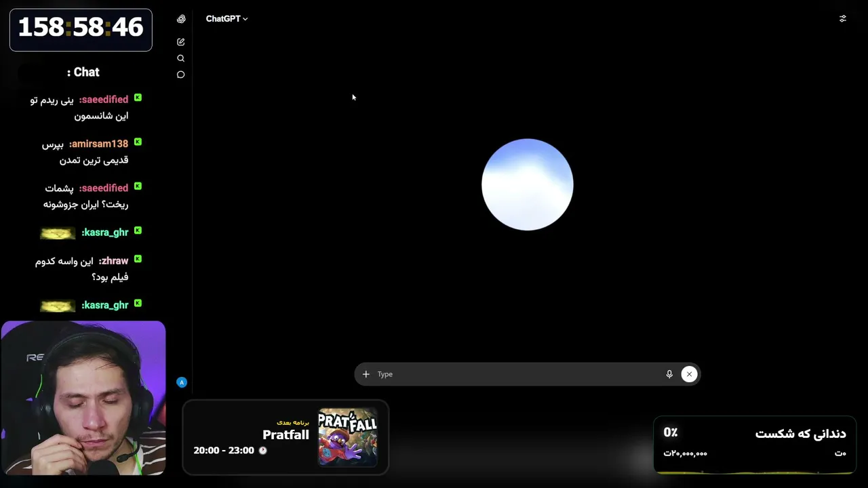Click the clock icon beside the schedule time
Image resolution: width=868 pixels, height=488 pixels.
point(263,451)
